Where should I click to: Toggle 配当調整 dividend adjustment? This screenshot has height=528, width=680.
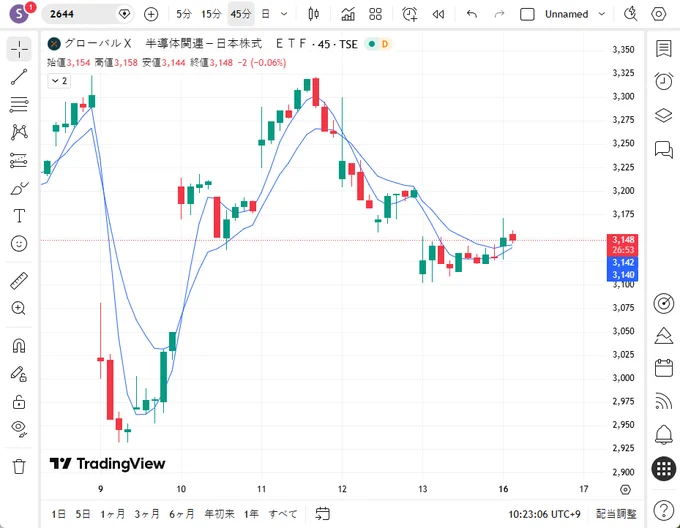[x=616, y=514]
